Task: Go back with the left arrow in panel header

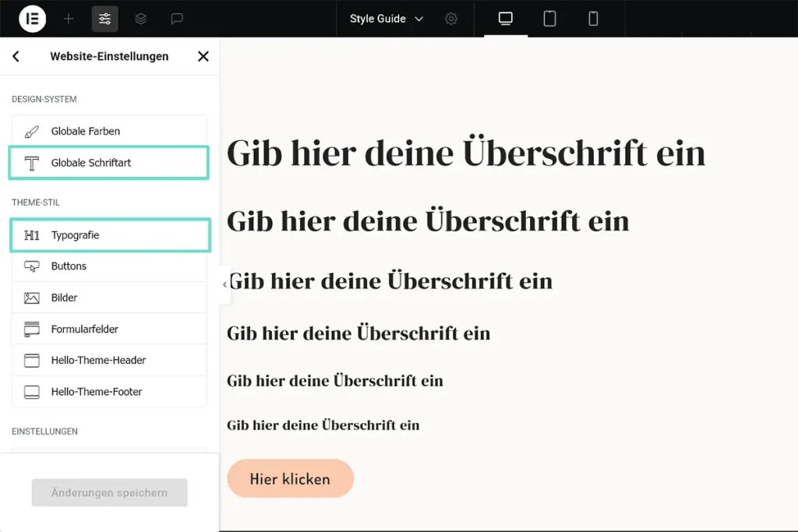Action: point(16,56)
